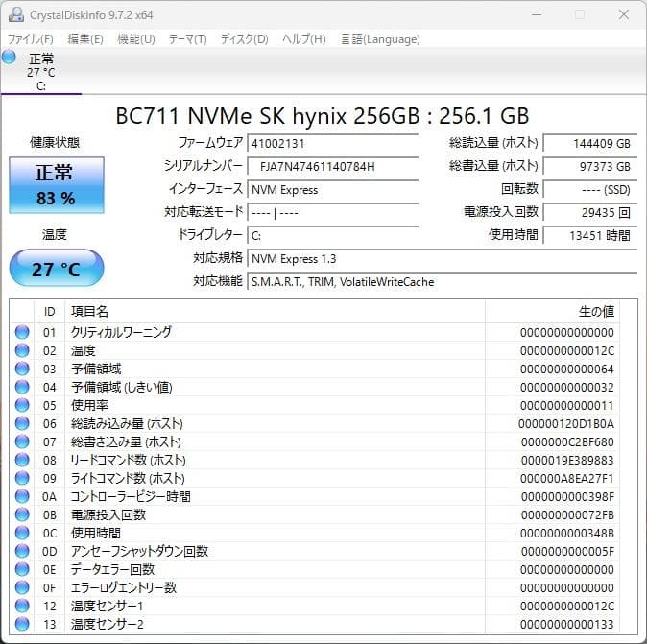Click status orb for リードコマンド数 row
The height and width of the screenshot is (644, 647).
coord(22,460)
